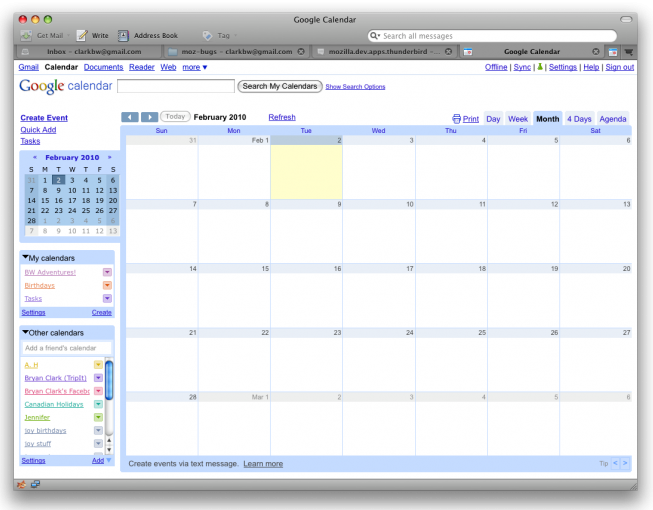Click the previous tip arrow

(615, 463)
